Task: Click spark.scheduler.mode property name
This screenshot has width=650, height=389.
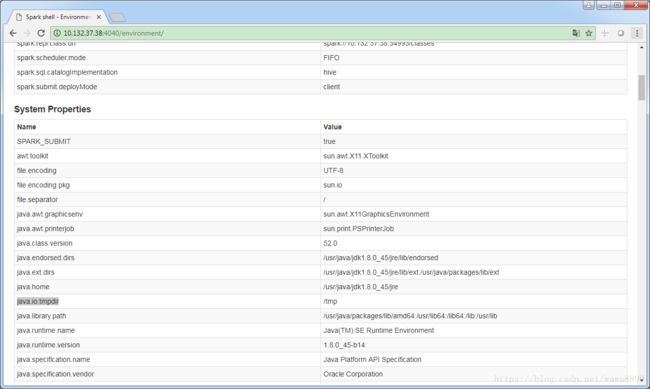Action: (x=51, y=58)
